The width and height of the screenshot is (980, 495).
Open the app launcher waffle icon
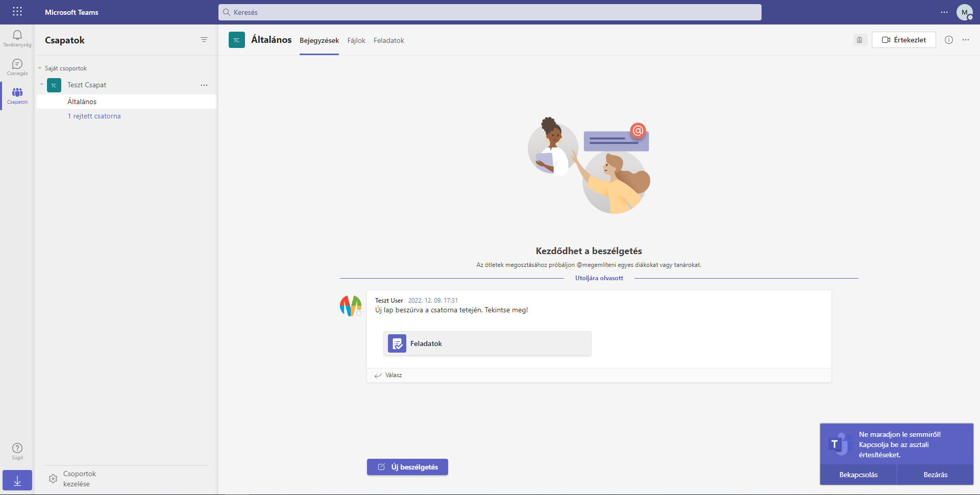tap(17, 12)
